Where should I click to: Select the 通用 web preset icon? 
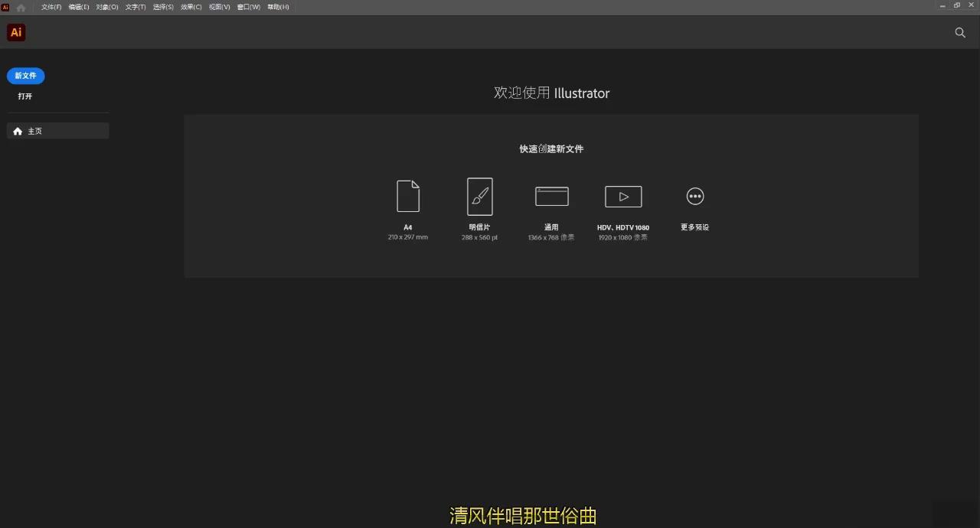(552, 197)
